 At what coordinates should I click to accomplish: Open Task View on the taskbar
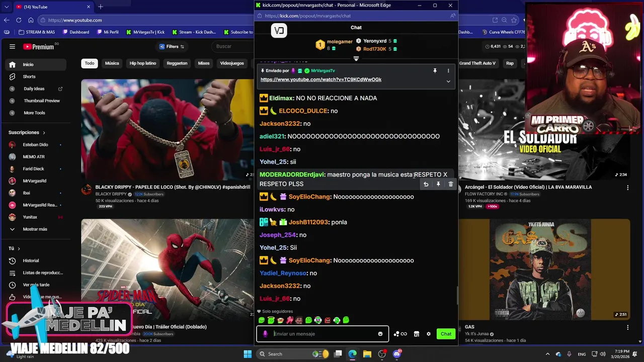coord(338,354)
